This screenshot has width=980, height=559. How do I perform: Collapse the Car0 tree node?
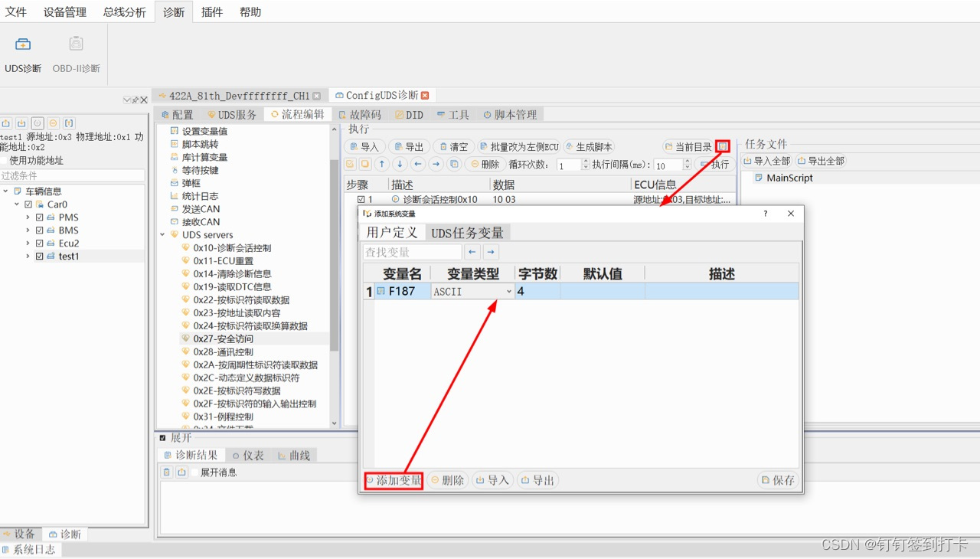[x=17, y=204]
